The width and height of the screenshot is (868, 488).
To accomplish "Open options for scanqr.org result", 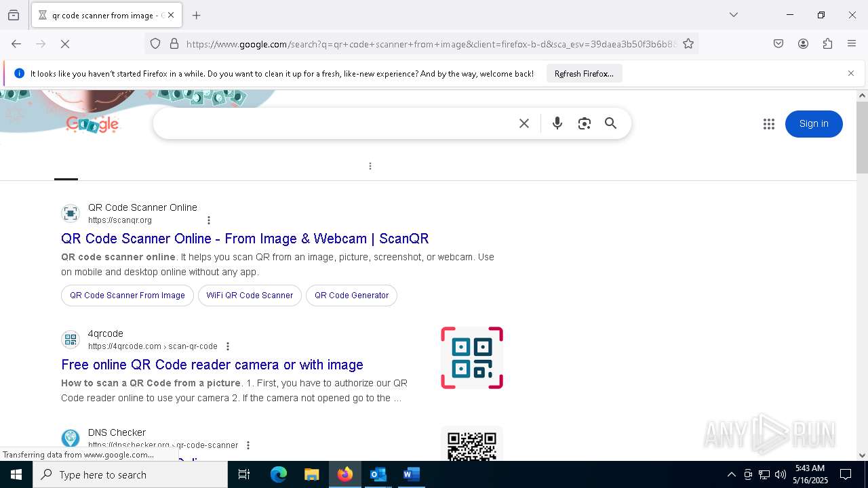I will click(x=209, y=220).
